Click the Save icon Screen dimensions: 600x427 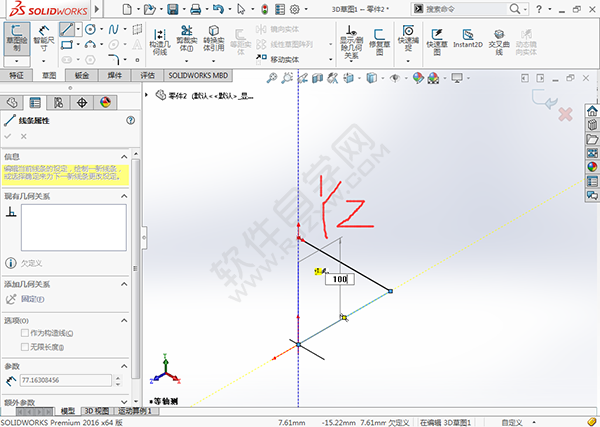[173, 9]
